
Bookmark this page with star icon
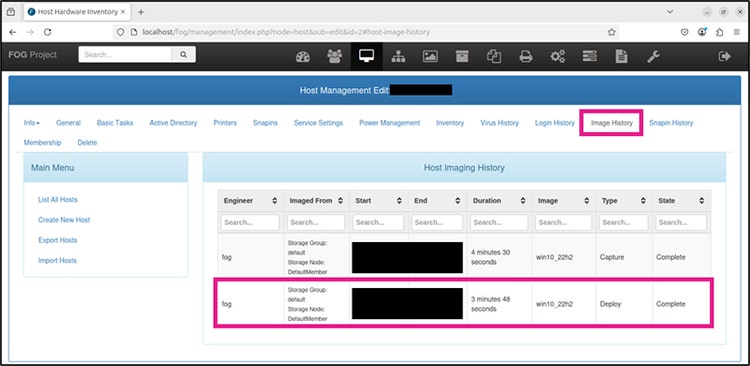611,32
